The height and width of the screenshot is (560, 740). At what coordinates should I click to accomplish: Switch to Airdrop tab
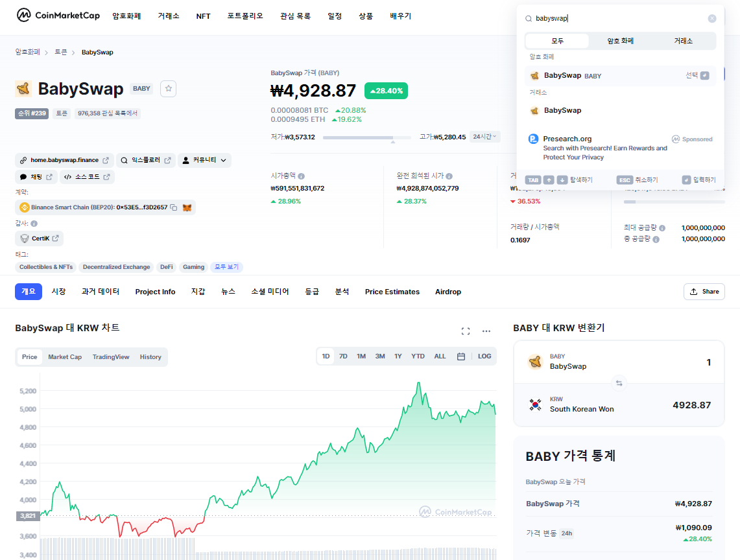tap(448, 292)
